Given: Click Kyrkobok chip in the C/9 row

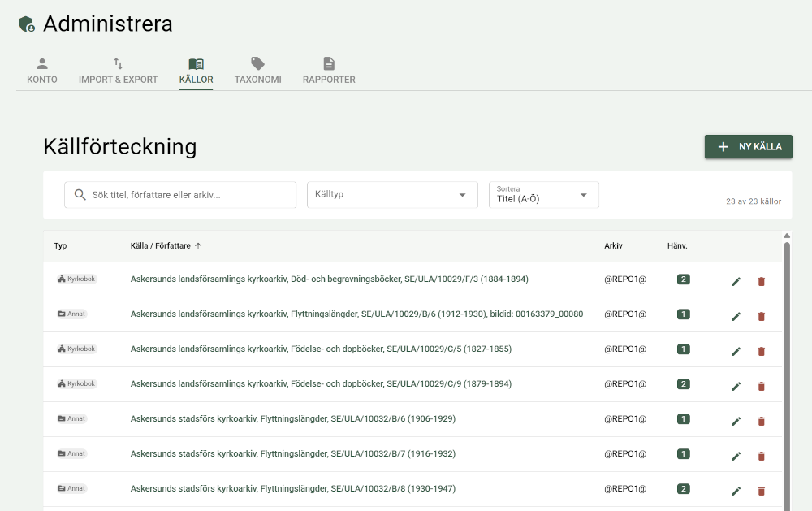Looking at the screenshot, I should (76, 383).
